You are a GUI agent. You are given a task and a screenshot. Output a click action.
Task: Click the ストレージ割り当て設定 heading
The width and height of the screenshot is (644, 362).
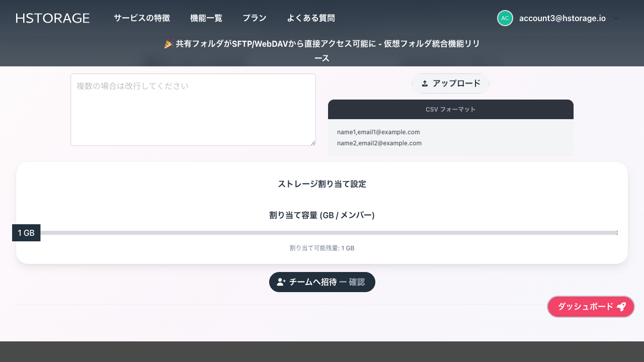pos(322,184)
